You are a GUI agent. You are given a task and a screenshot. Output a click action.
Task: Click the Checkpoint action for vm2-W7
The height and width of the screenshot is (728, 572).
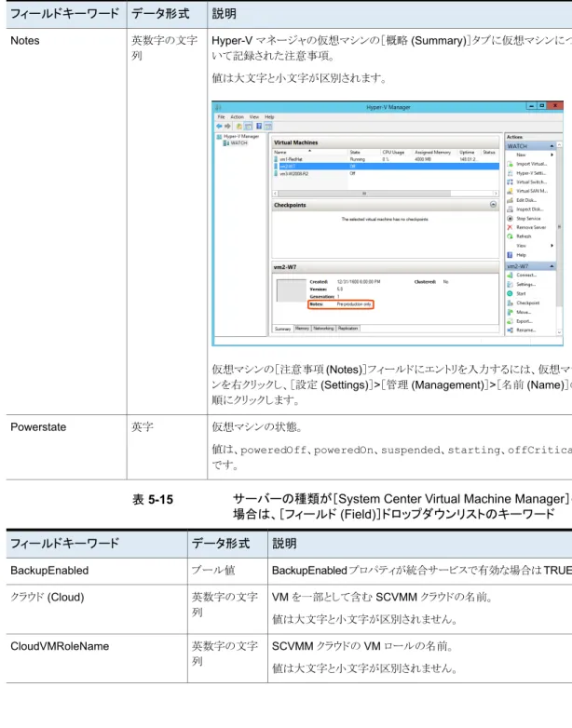524,303
